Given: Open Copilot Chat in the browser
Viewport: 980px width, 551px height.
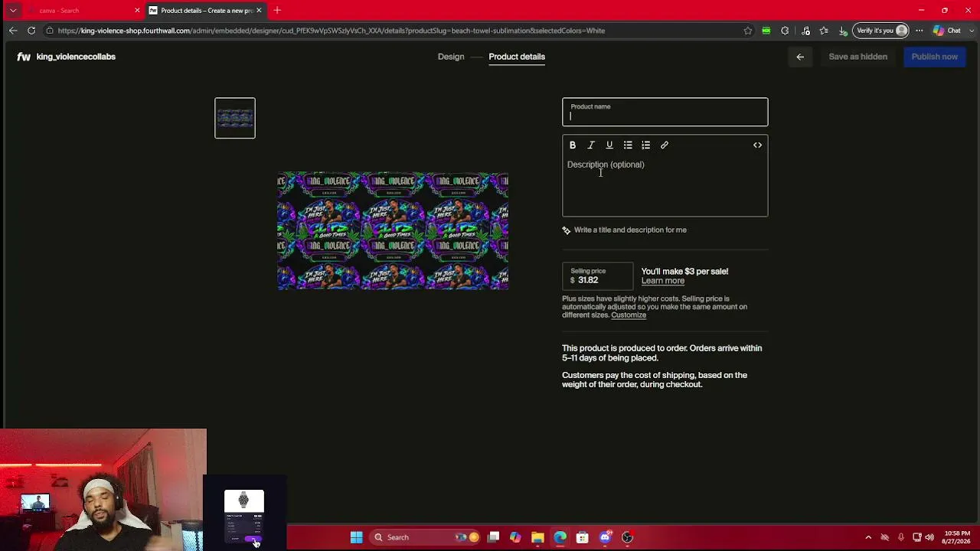Looking at the screenshot, I should [946, 31].
